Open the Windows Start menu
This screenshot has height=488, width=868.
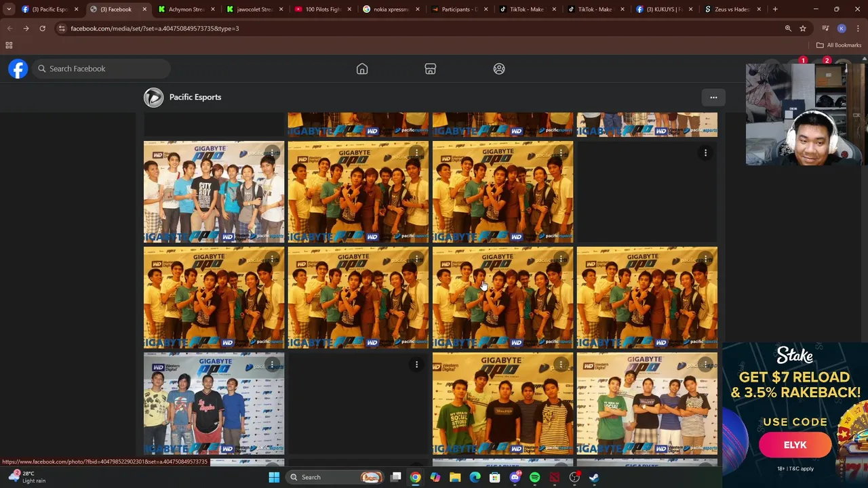coord(274,477)
